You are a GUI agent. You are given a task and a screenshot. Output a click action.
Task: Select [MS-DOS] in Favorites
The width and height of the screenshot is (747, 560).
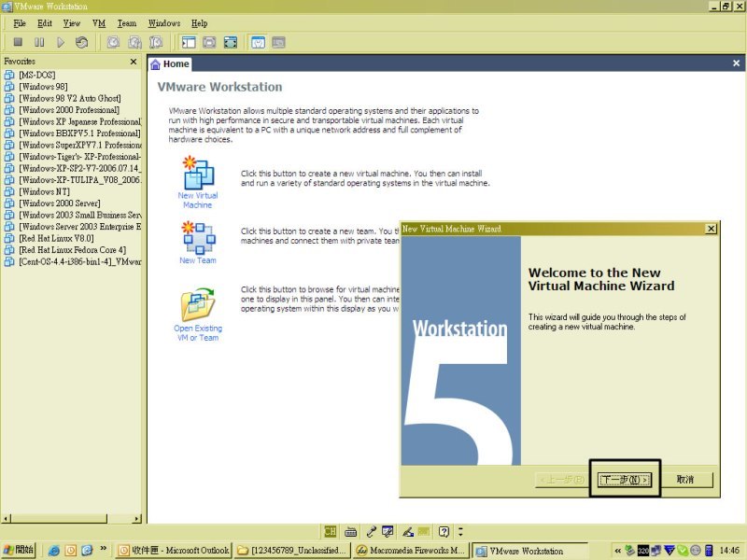(x=37, y=75)
